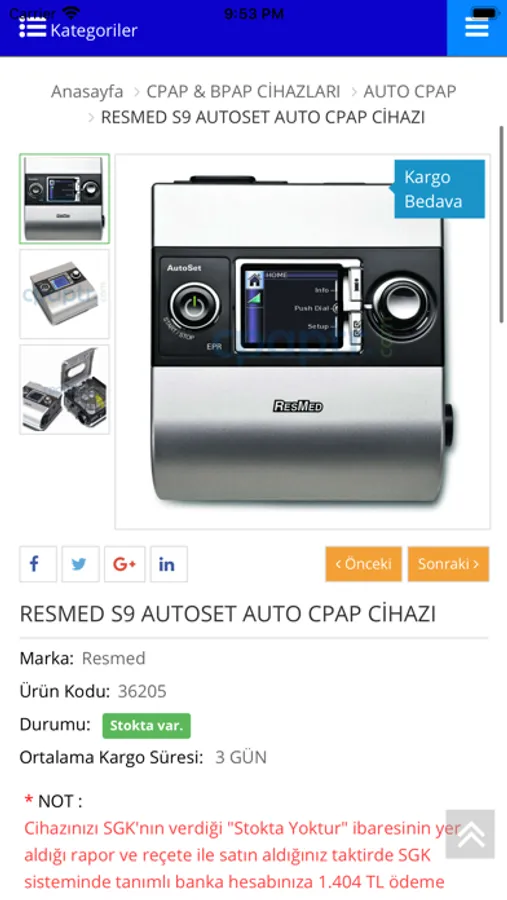Go to the Anasayfa breadcrumb
Screen dimensions: 507x900
coord(87,91)
